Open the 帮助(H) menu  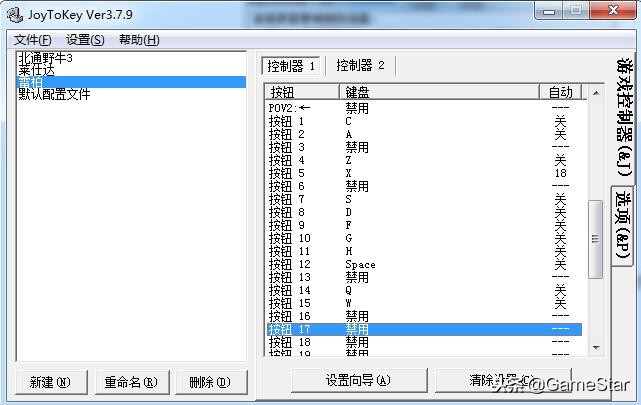(139, 40)
